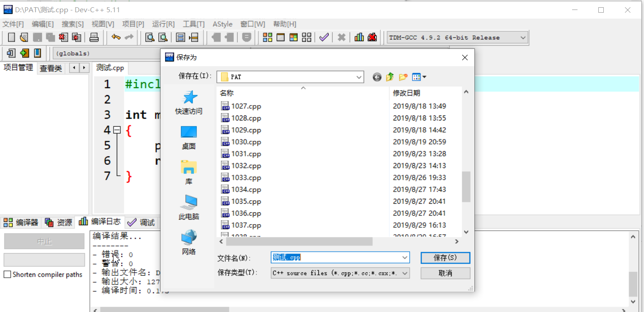Switch to the 资源 bottom tab
The height and width of the screenshot is (312, 644).
59,222
